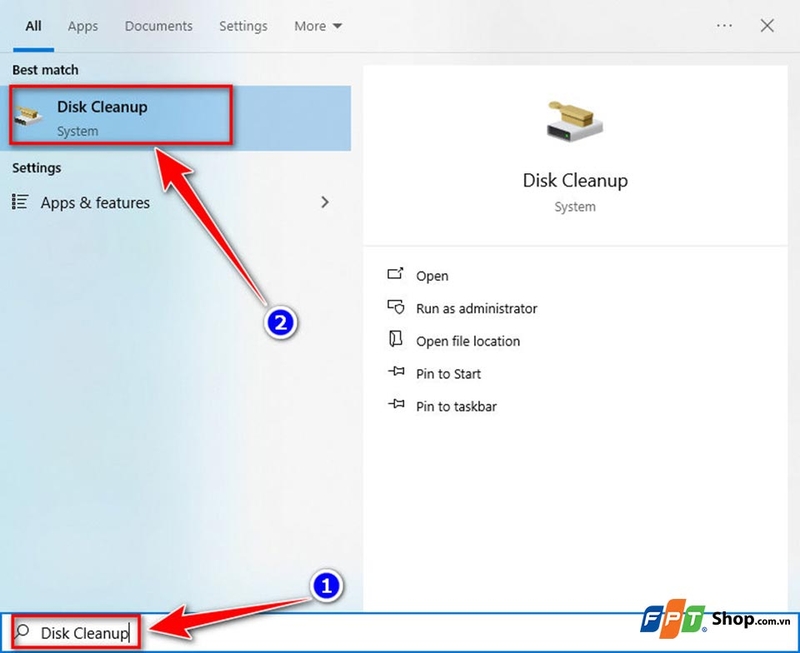Viewport: 800px width, 653px height.
Task: Choose Open file location
Action: coord(468,341)
